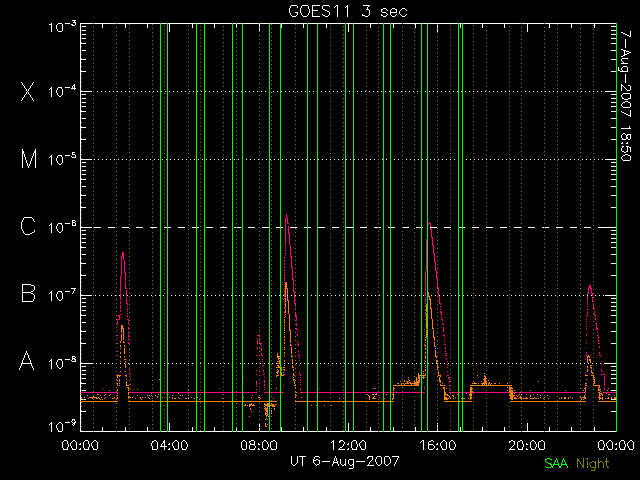Screen dimensions: 640x480
Task: Click the A flare class label
Action: pyautogui.click(x=27, y=361)
